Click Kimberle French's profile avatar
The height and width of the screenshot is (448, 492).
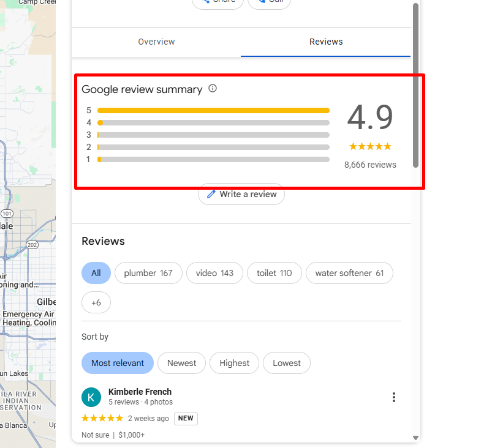91,397
